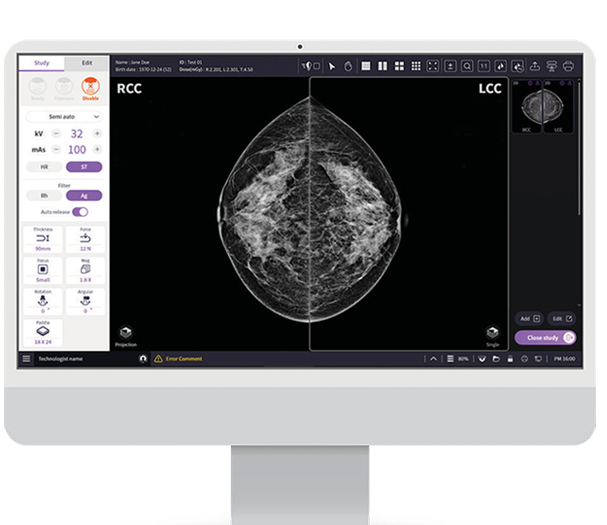Screen dimensions: 607x525
Task: Choose the four-image grid layout
Action: pyautogui.click(x=398, y=66)
